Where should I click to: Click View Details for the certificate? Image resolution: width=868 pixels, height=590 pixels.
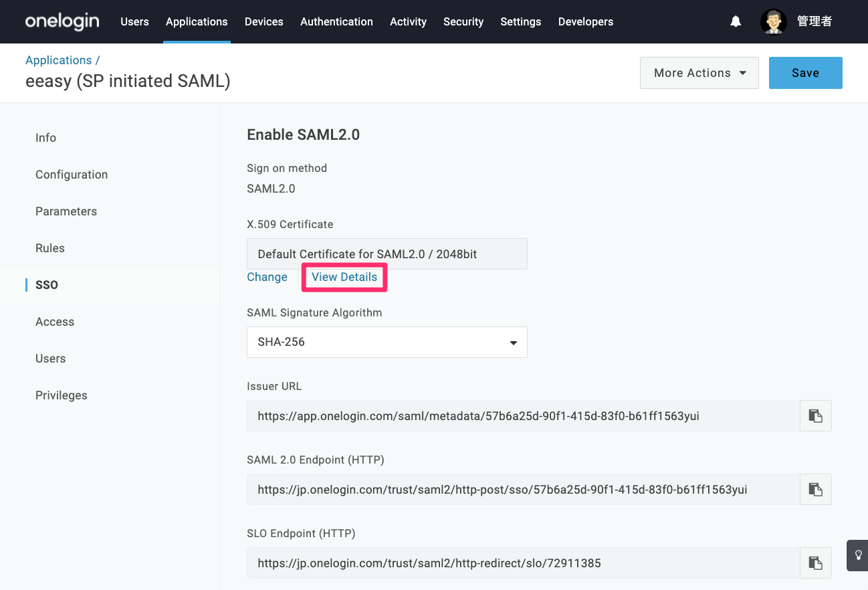[344, 277]
